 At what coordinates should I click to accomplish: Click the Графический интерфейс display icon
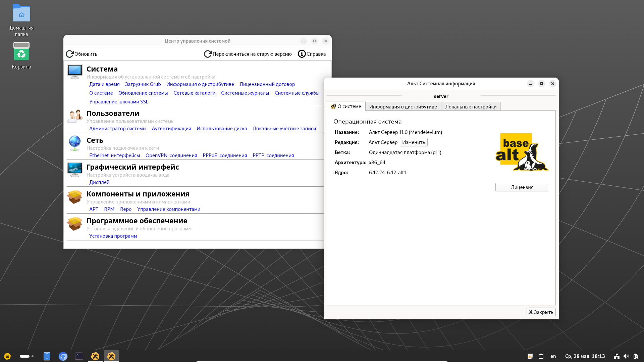pyautogui.click(x=74, y=170)
